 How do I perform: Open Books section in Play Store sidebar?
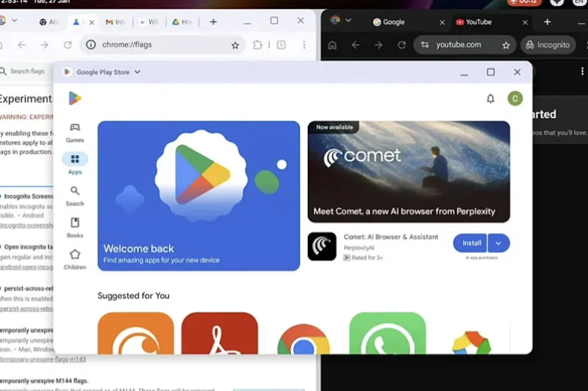[75, 228]
